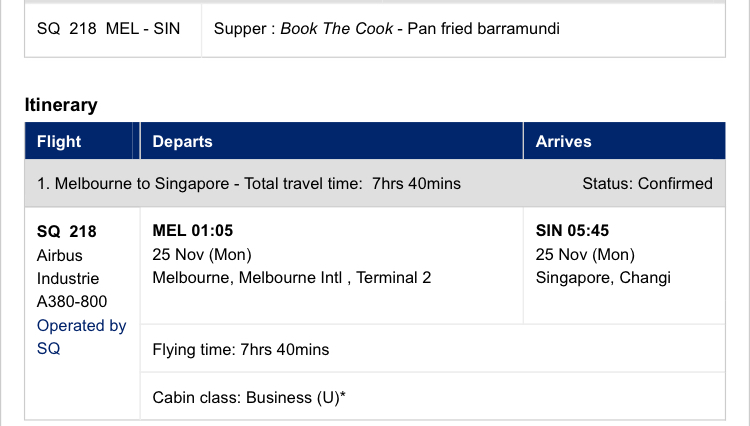Click 'Melbourne, Melbourne Intl, Terminal 2' text

[292, 278]
